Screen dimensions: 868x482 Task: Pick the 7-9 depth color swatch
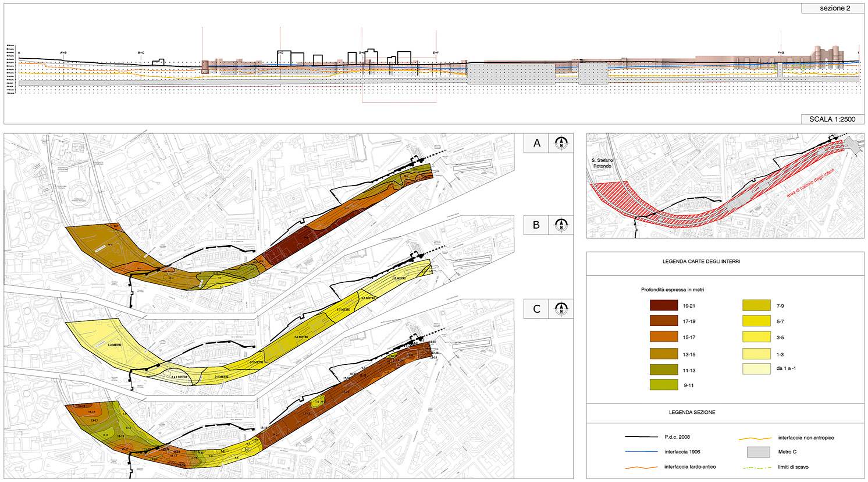[757, 306]
